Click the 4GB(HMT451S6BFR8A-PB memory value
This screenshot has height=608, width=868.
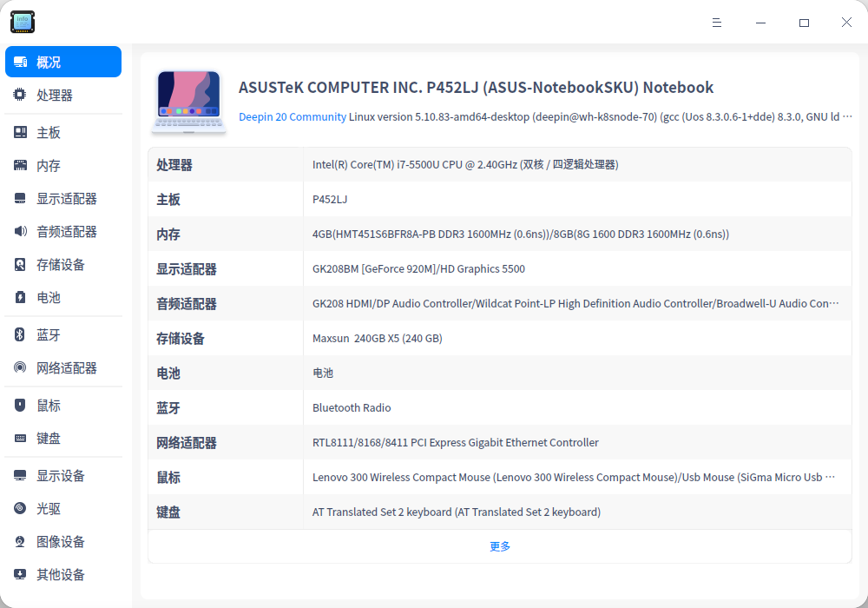[x=520, y=235]
